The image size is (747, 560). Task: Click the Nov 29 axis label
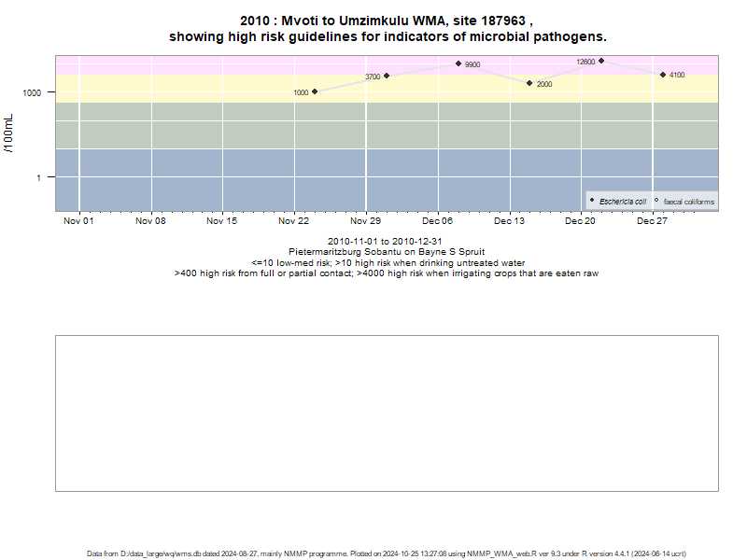[365, 221]
